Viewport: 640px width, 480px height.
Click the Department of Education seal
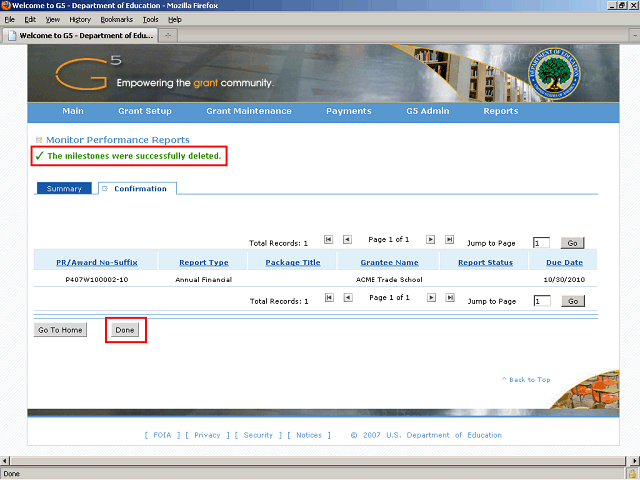click(554, 74)
